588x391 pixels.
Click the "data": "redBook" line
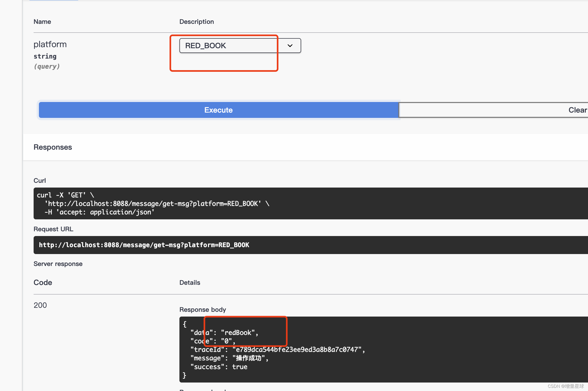[224, 333]
